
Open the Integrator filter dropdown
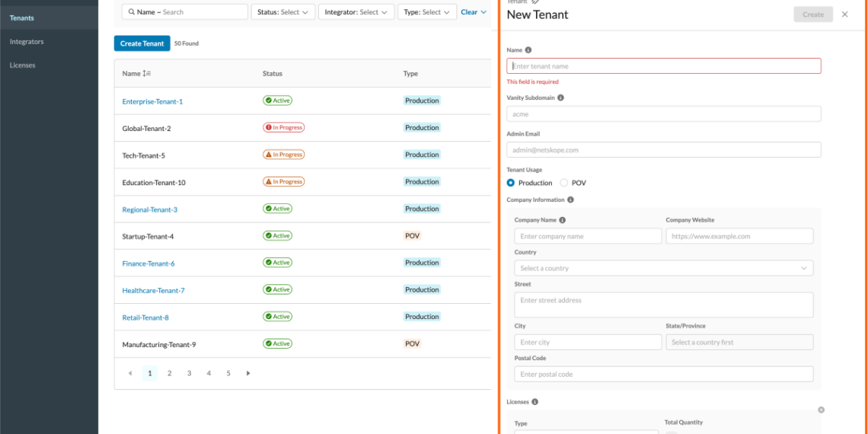click(x=356, y=11)
